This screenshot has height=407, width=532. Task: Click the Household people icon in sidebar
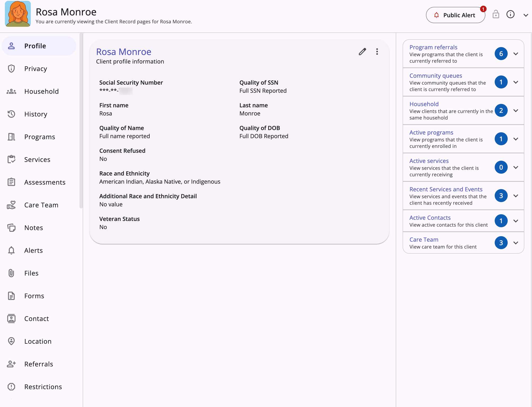tap(11, 91)
